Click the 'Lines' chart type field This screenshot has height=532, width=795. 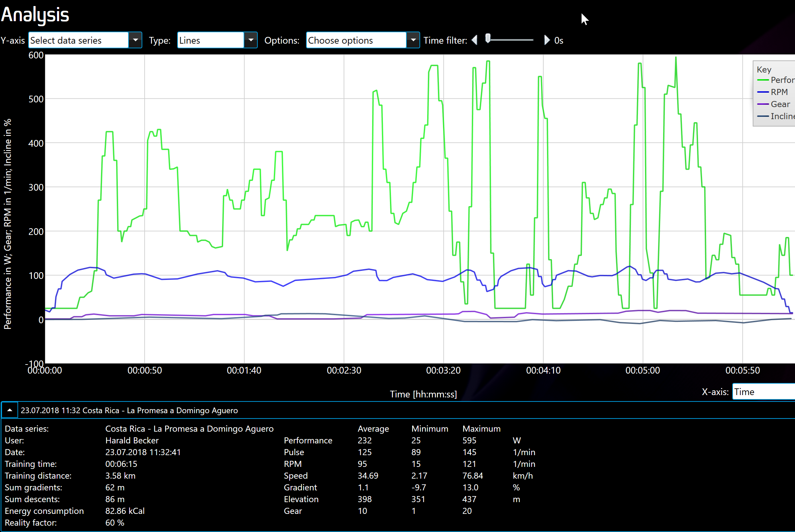(211, 40)
